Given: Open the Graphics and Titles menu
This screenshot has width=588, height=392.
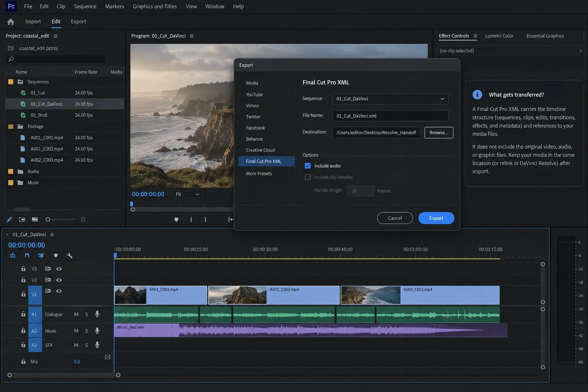Looking at the screenshot, I should pos(155,7).
